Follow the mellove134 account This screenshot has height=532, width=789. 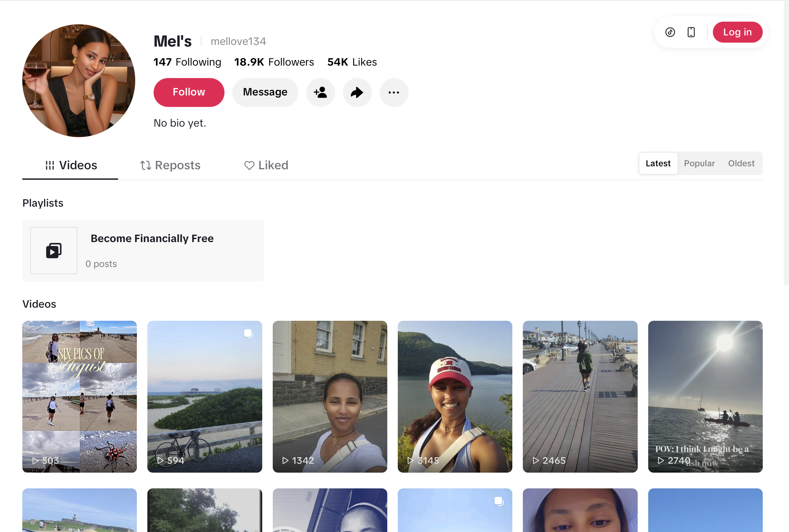[189, 92]
